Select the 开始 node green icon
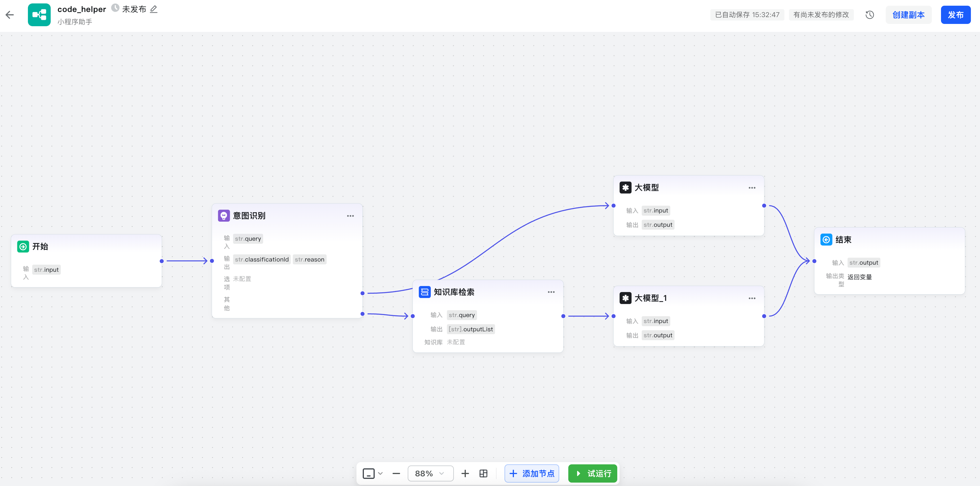980x486 pixels. click(x=23, y=247)
